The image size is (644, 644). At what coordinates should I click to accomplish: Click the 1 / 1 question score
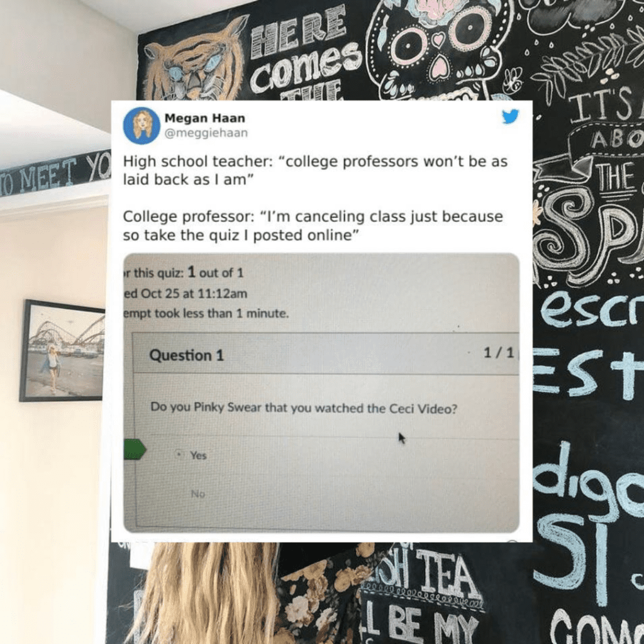[499, 352]
